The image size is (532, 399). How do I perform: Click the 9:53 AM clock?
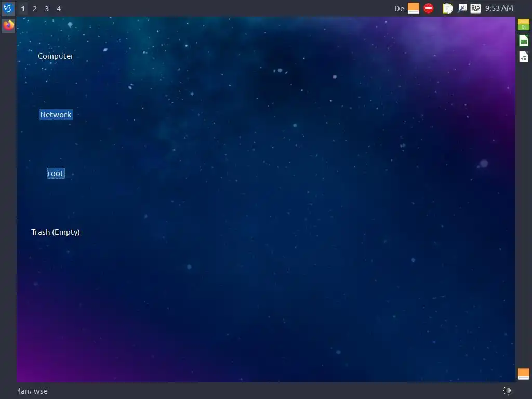pos(499,8)
